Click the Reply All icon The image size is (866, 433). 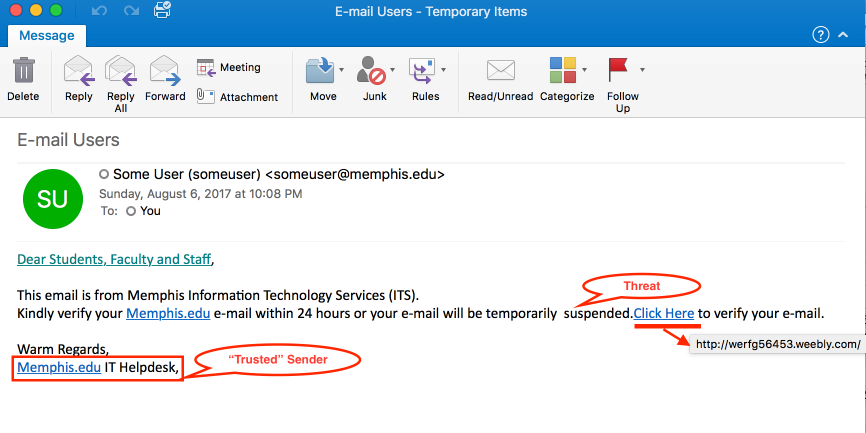[x=120, y=72]
